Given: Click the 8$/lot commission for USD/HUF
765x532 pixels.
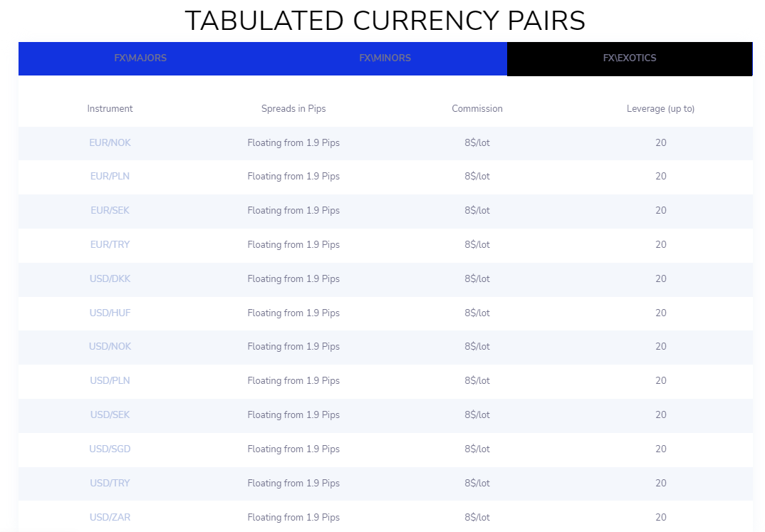Looking at the screenshot, I should pos(477,313).
